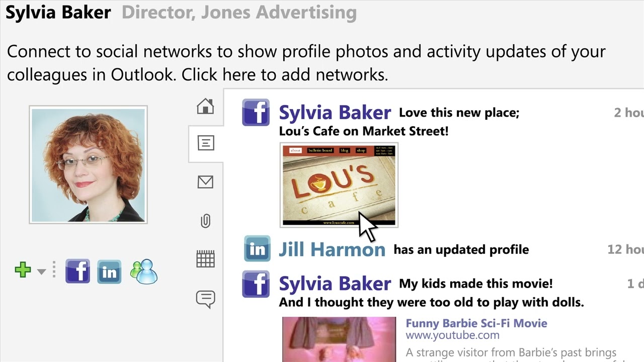
Task: Open Sylvia Baker name on Lou's Cafe post
Action: 335,113
